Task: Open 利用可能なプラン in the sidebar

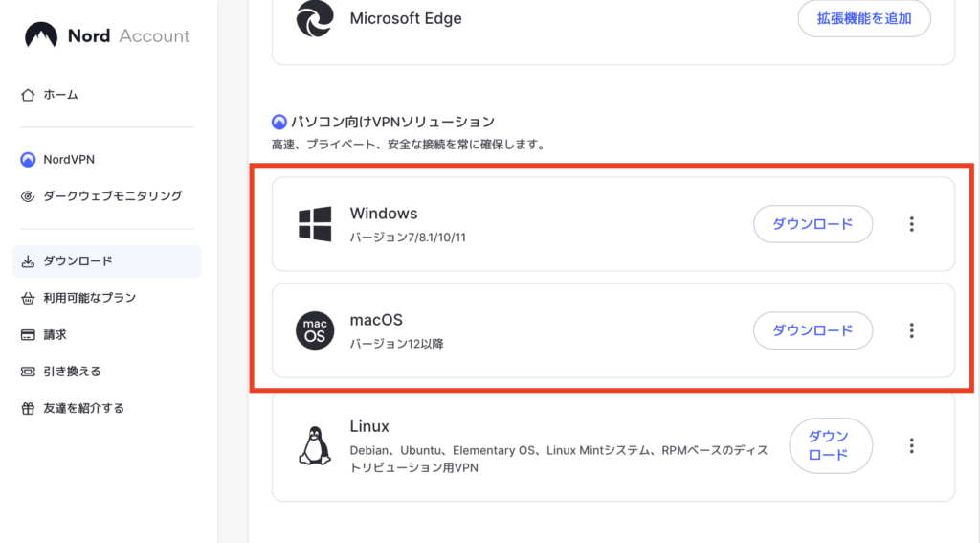Action: click(x=89, y=298)
